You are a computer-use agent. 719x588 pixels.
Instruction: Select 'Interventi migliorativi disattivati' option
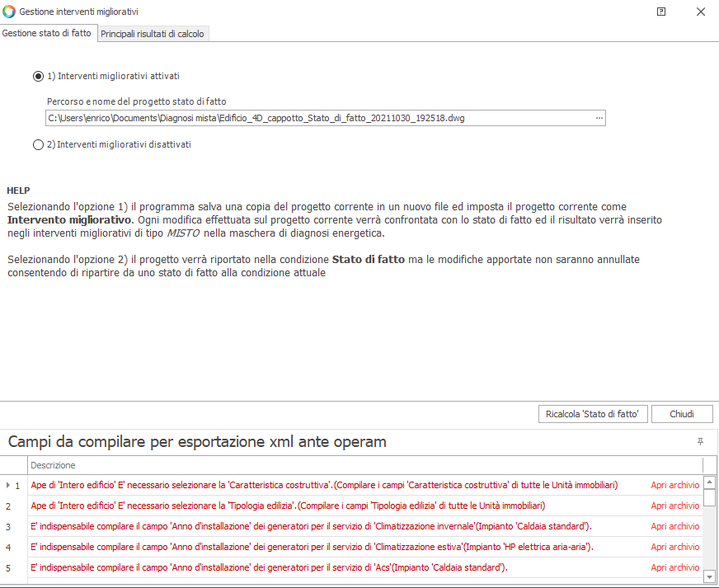pyautogui.click(x=38, y=144)
